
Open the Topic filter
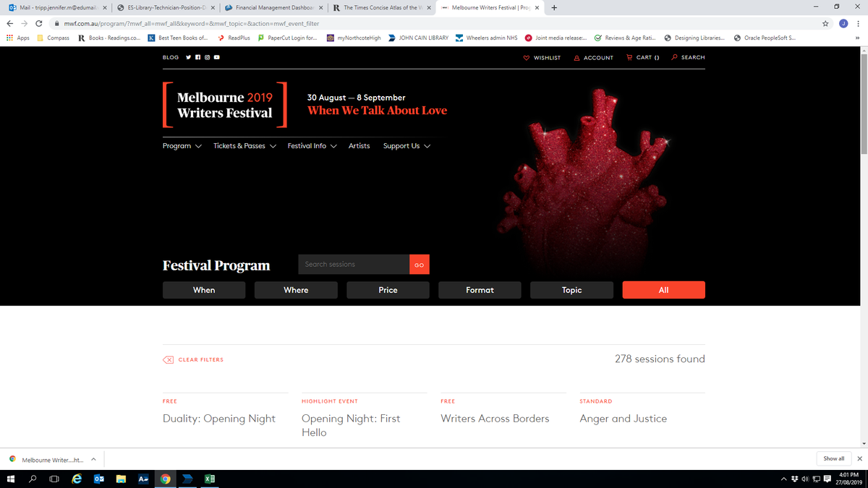point(571,290)
